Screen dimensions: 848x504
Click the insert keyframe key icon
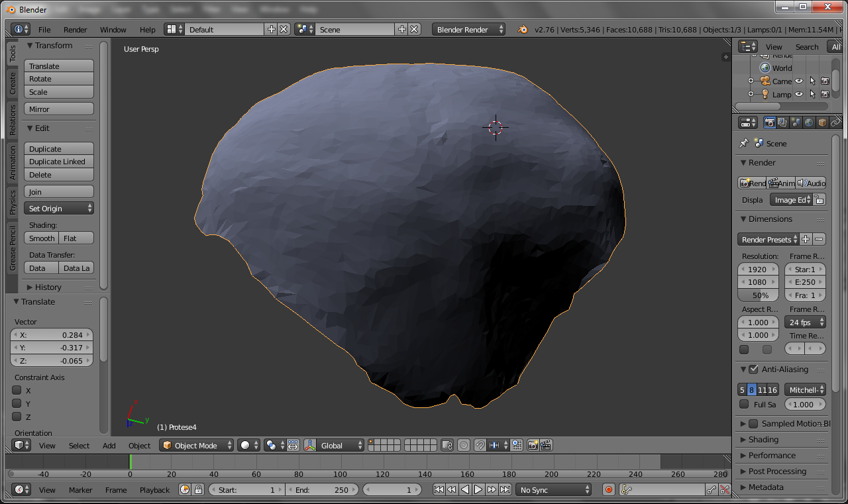coord(712,490)
